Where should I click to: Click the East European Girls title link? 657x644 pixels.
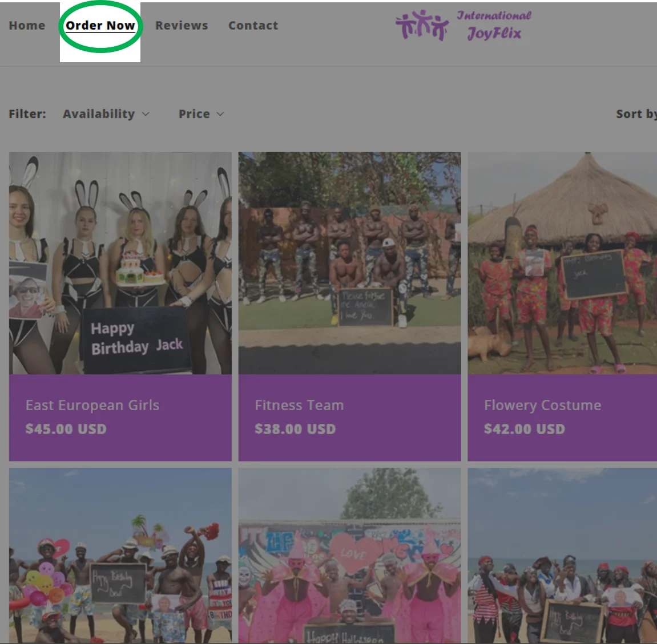(92, 406)
